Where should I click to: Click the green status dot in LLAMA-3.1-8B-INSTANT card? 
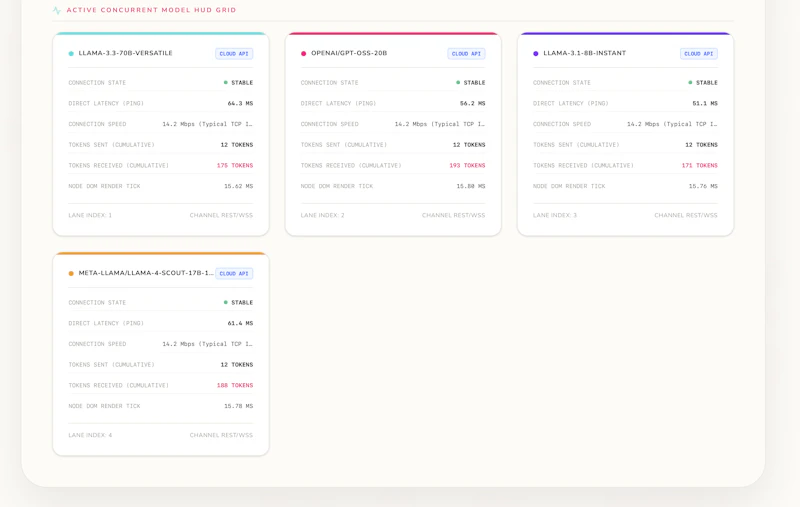point(690,82)
